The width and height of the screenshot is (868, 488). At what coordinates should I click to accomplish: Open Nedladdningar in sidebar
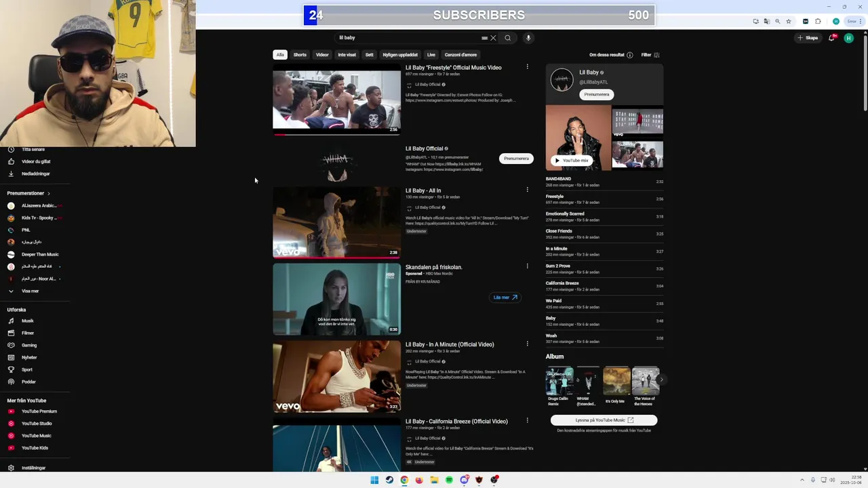click(x=35, y=174)
